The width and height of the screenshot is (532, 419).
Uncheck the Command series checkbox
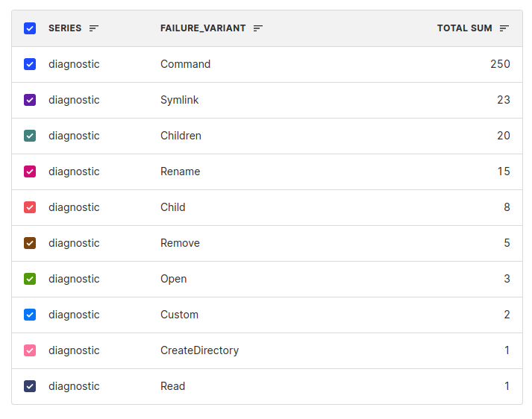pyautogui.click(x=30, y=64)
